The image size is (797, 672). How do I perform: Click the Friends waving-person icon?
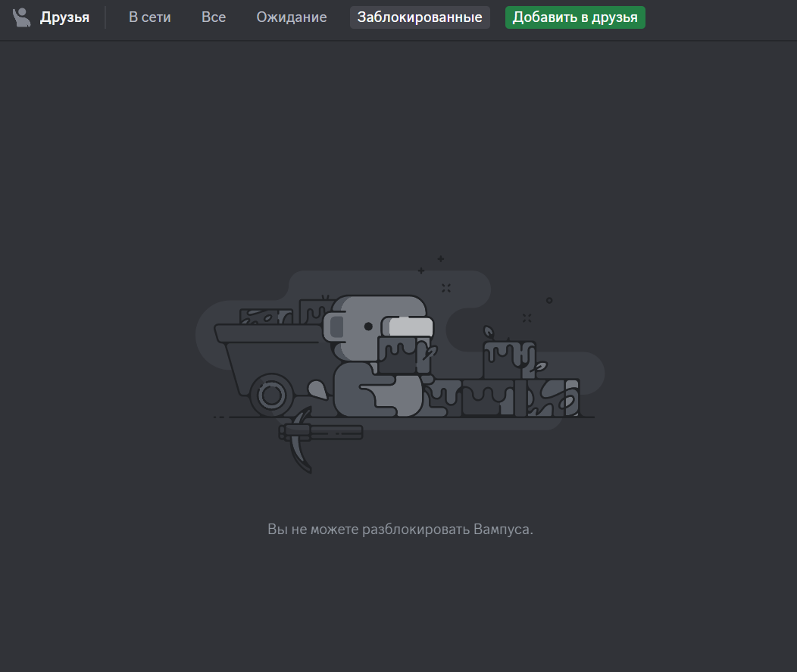[x=22, y=17]
